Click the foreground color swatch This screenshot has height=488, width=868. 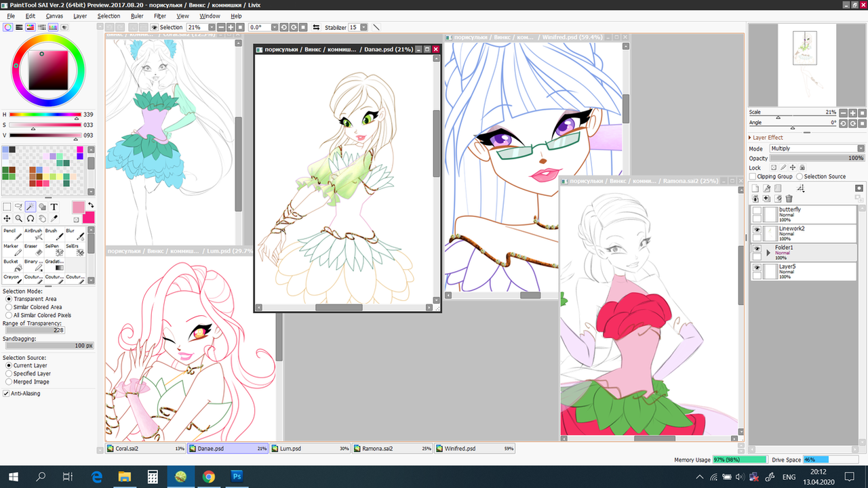(79, 207)
